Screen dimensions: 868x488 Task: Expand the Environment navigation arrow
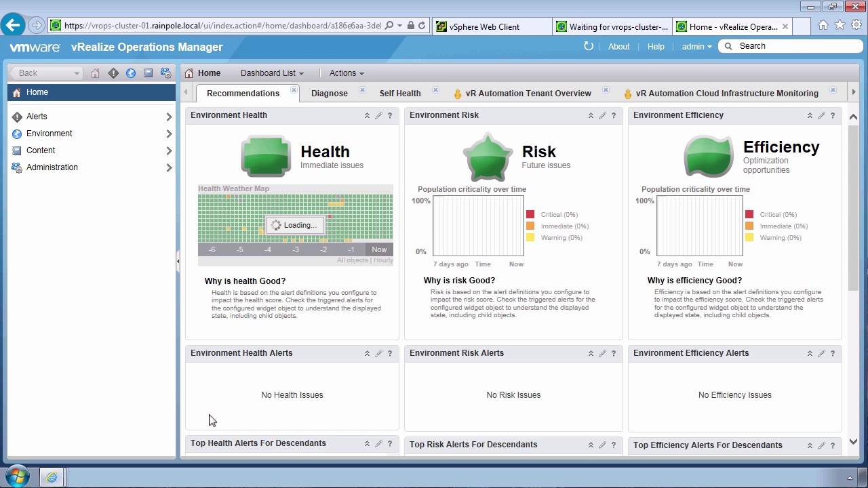(169, 134)
